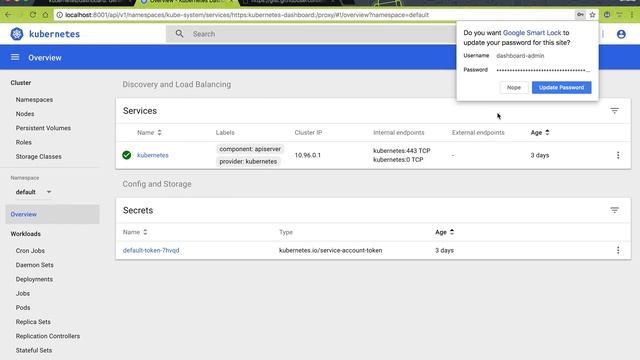
Task: Click the browser extension icon beside the star
Action: click(607, 15)
